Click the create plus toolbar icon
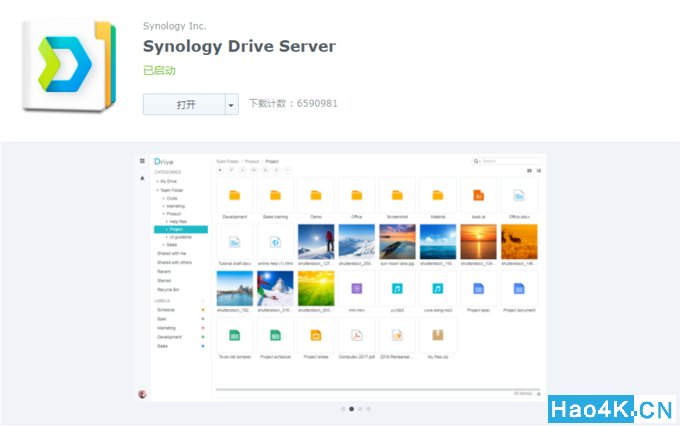This screenshot has height=426, width=680. click(220, 170)
